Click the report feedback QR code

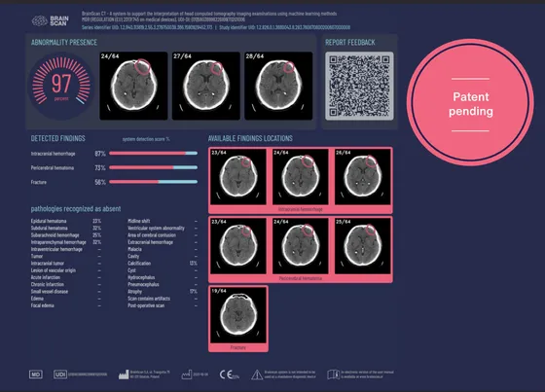[x=359, y=86]
